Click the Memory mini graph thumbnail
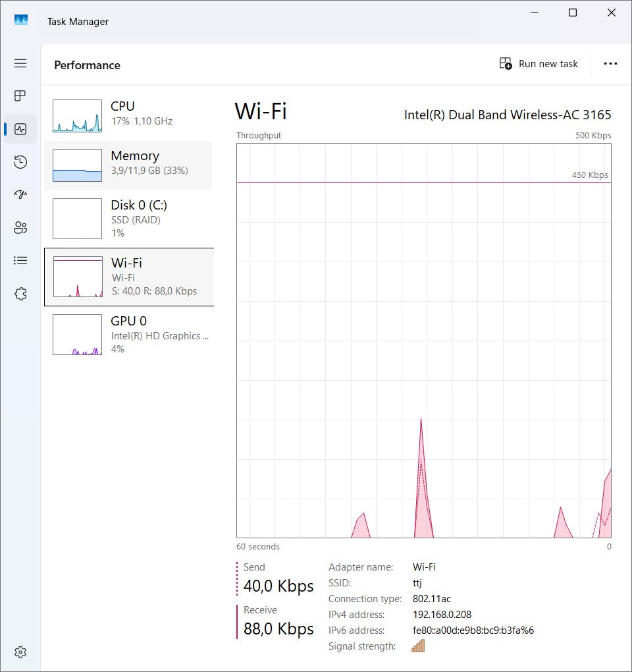The width and height of the screenshot is (632, 672). click(78, 165)
